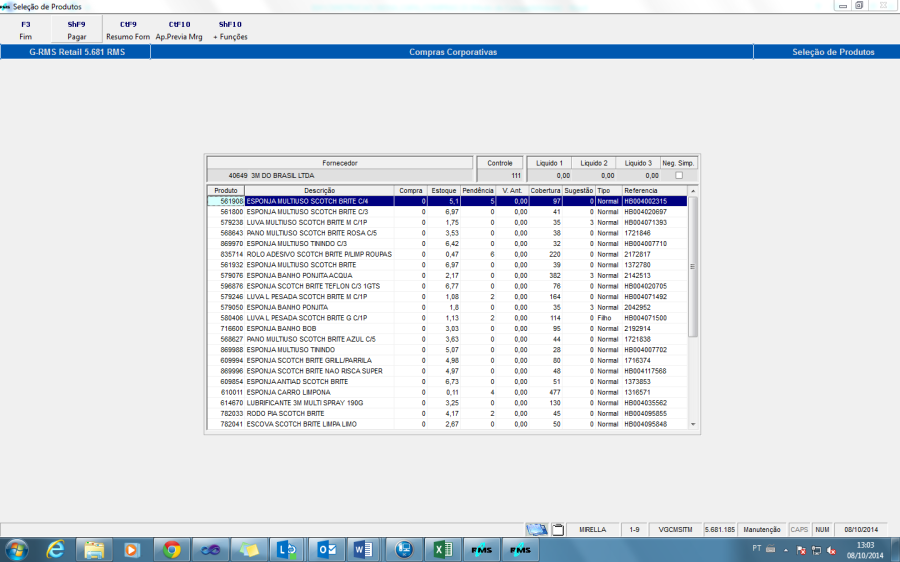Click the Compra column header
The image size is (900, 562).
point(410,191)
